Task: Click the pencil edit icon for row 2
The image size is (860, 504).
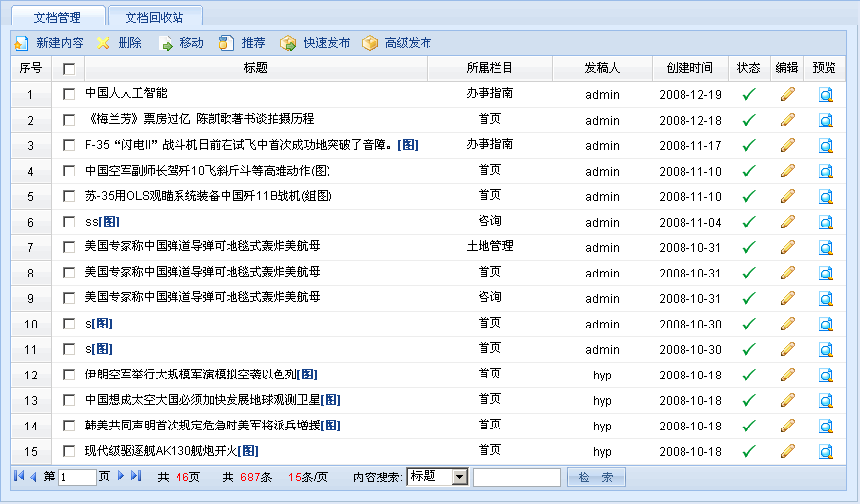Action: 787,120
